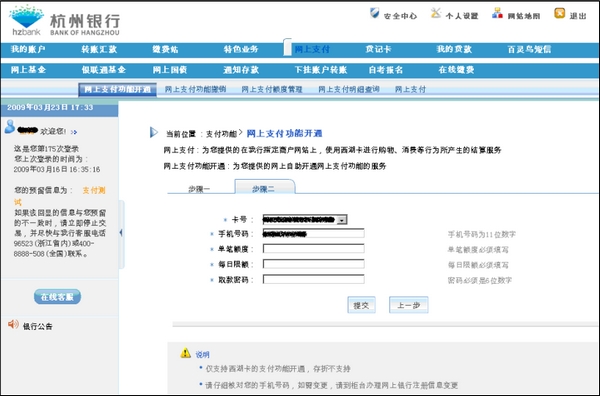Open the 卡号 card number dropdown
Image resolution: width=600 pixels, height=396 pixels.
[x=342, y=220]
